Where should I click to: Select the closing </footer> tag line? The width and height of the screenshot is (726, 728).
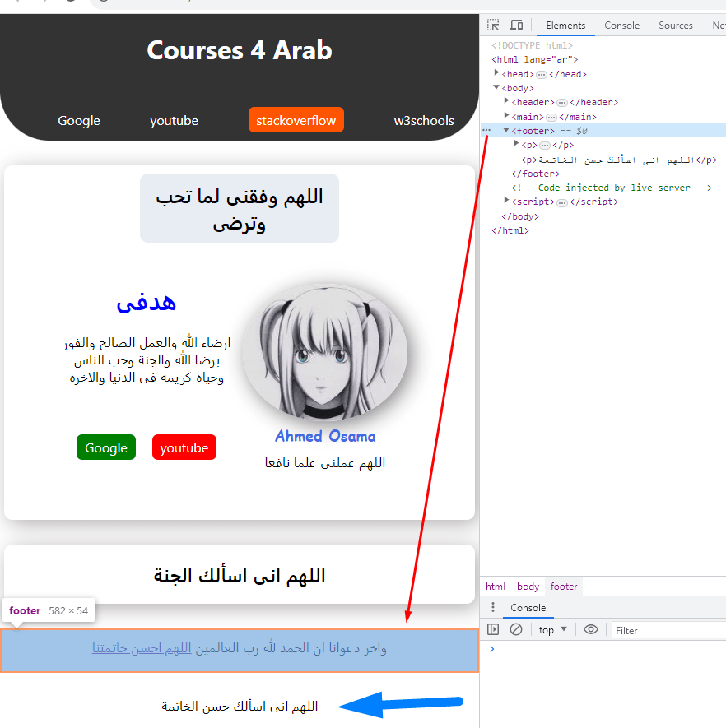pos(535,174)
